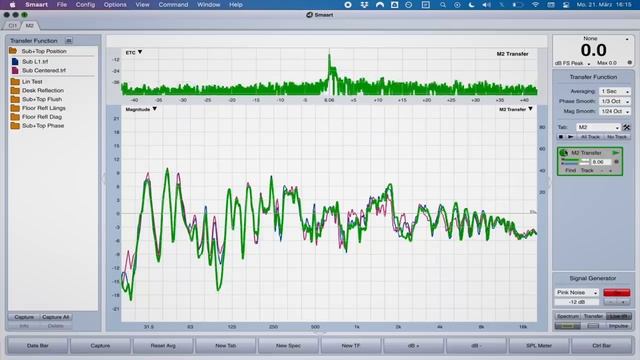Switch to Impulse measurement mode
Screen dimensions: 640x360
point(619,326)
